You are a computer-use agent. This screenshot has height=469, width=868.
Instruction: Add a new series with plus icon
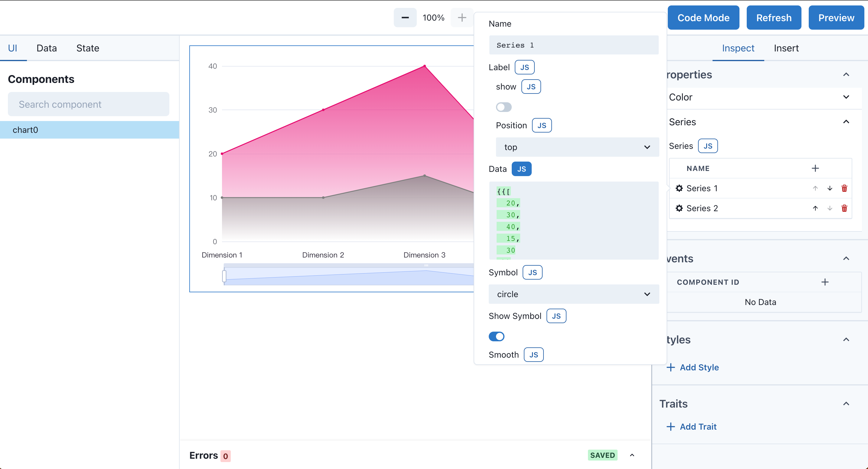click(x=815, y=168)
